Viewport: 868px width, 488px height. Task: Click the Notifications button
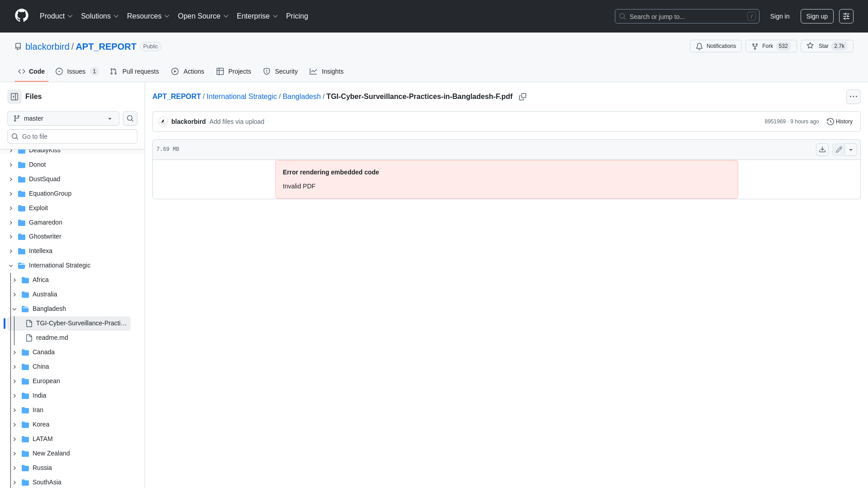[716, 46]
